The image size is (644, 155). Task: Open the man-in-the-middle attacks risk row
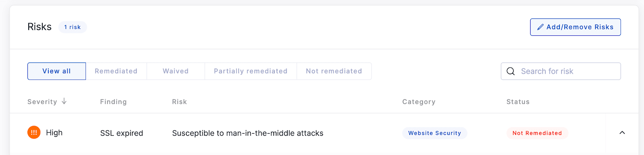(308, 133)
